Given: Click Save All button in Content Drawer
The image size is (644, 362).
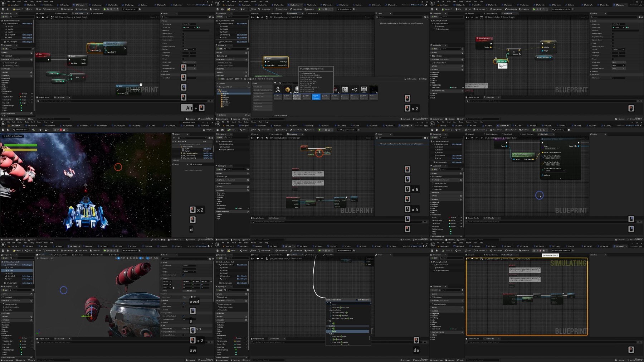Looking at the screenshot, I should coord(239,79).
